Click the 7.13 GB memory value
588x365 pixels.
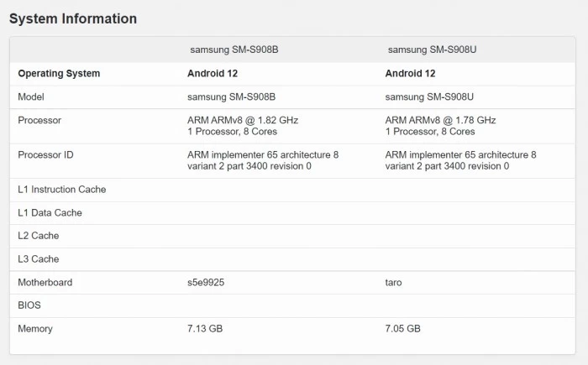[205, 329]
